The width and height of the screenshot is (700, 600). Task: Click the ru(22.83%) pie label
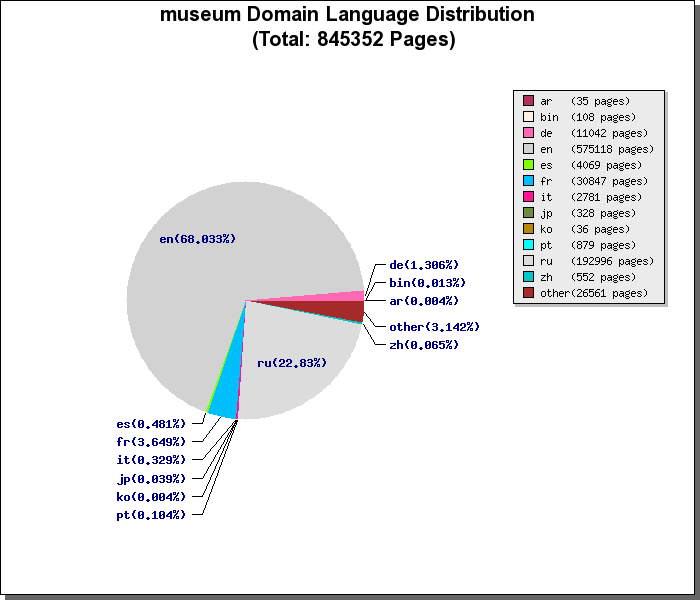(292, 363)
